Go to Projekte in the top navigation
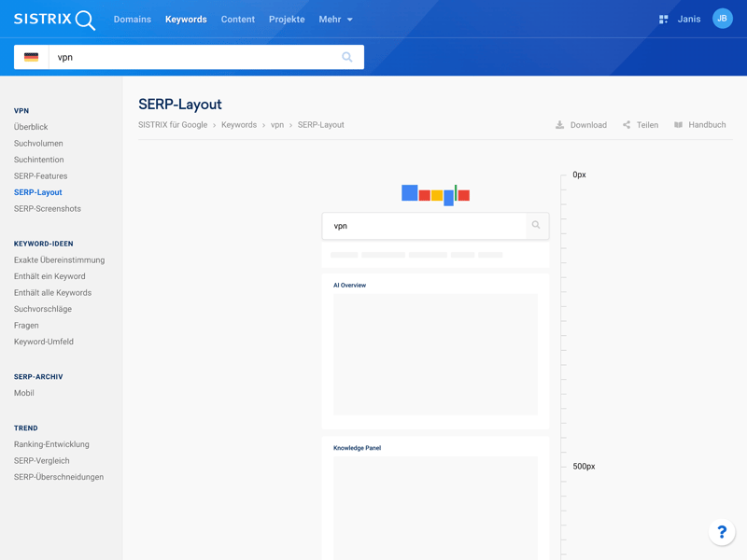Screen dimensions: 747x560 tap(287, 20)
